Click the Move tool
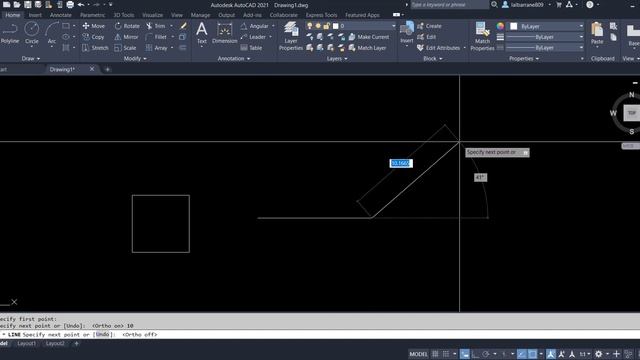 click(93, 26)
